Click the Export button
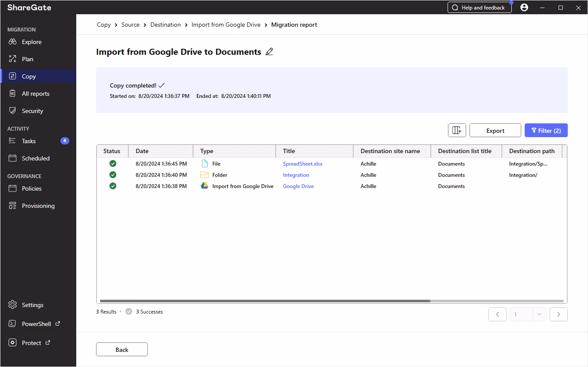Image resolution: width=588 pixels, height=367 pixels. [495, 131]
